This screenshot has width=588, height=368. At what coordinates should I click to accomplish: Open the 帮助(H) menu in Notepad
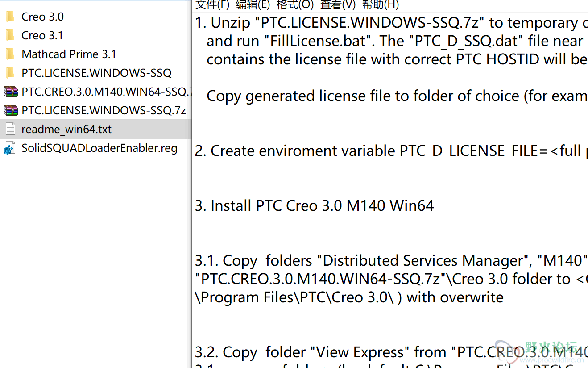tap(381, 4)
